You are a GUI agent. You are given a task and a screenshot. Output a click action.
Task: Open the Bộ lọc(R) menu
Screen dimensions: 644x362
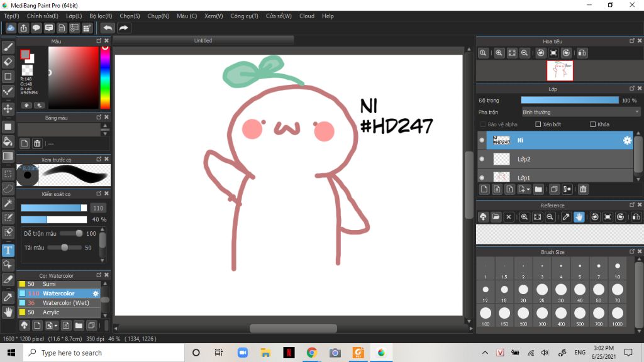tap(101, 16)
